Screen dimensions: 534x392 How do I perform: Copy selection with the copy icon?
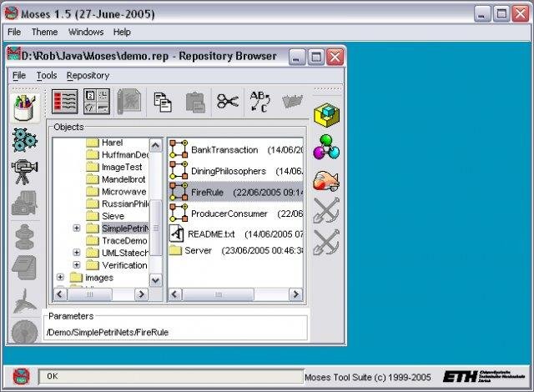(163, 102)
